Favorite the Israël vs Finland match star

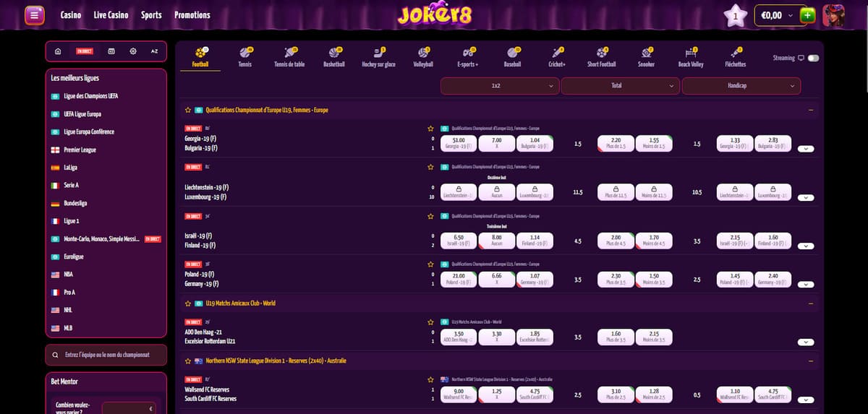[x=431, y=215]
